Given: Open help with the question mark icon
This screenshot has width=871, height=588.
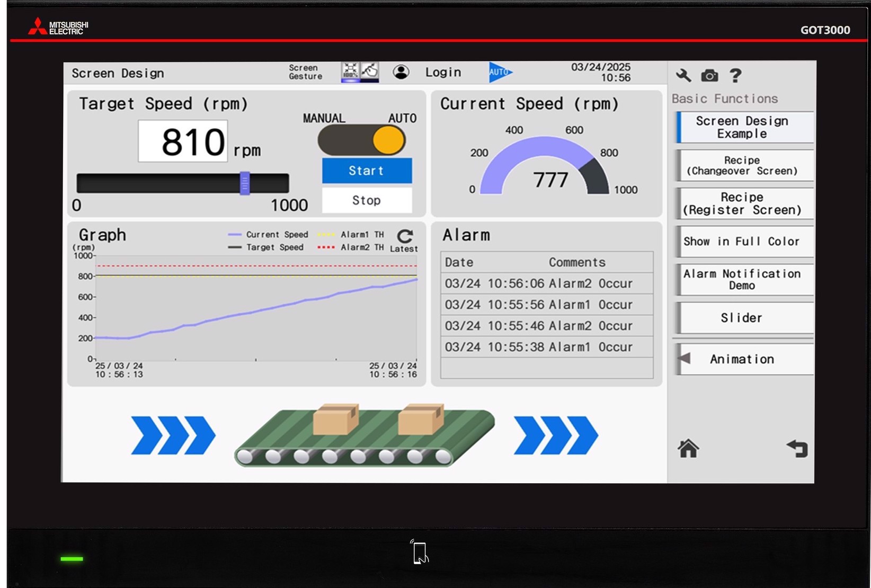Looking at the screenshot, I should pos(735,76).
